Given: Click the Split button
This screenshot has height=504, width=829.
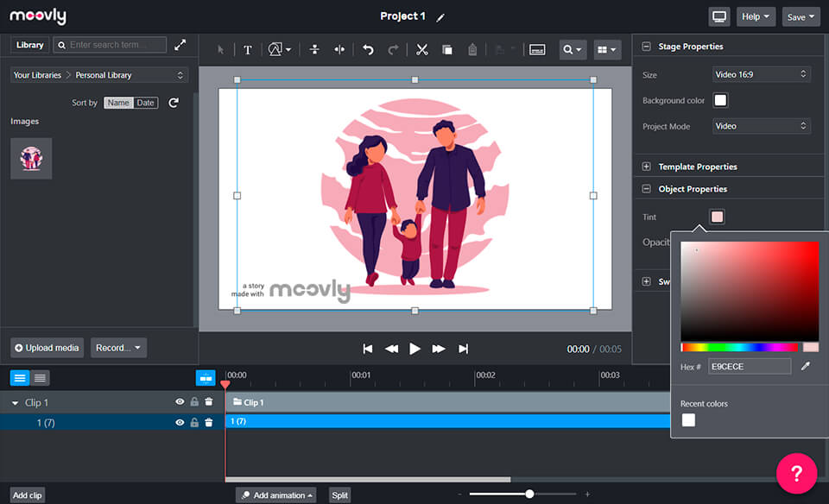Looking at the screenshot, I should click(339, 495).
